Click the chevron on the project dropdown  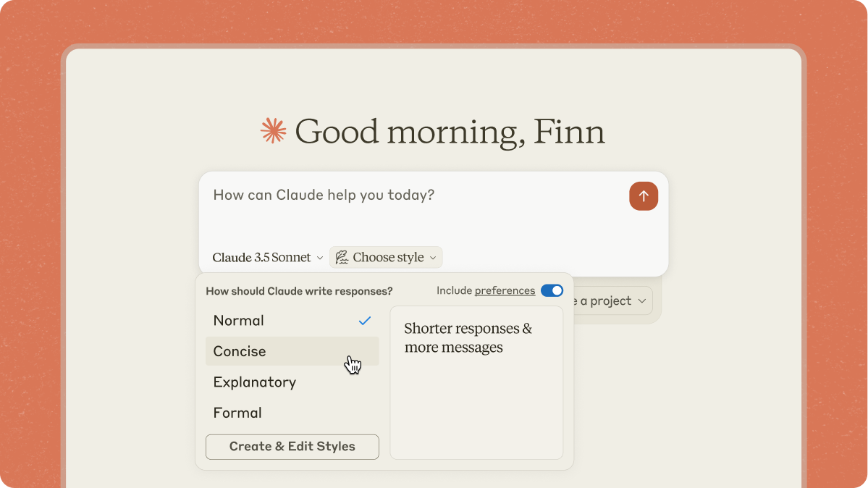[641, 301]
